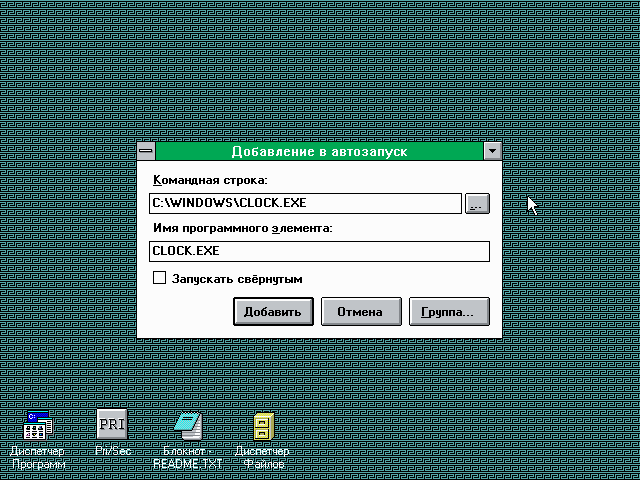
Task: Click the "Запускать свёрнутым" checkbox label text
Action: coord(237,280)
